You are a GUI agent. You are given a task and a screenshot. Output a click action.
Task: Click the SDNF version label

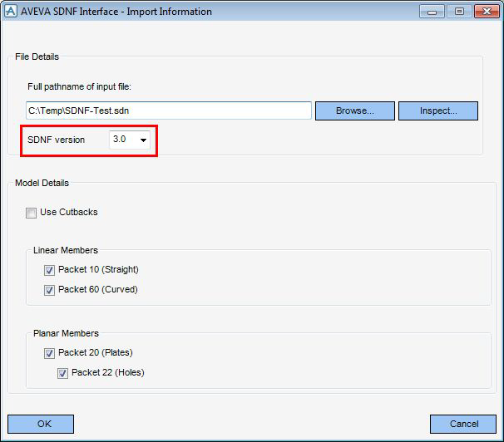[57, 140]
